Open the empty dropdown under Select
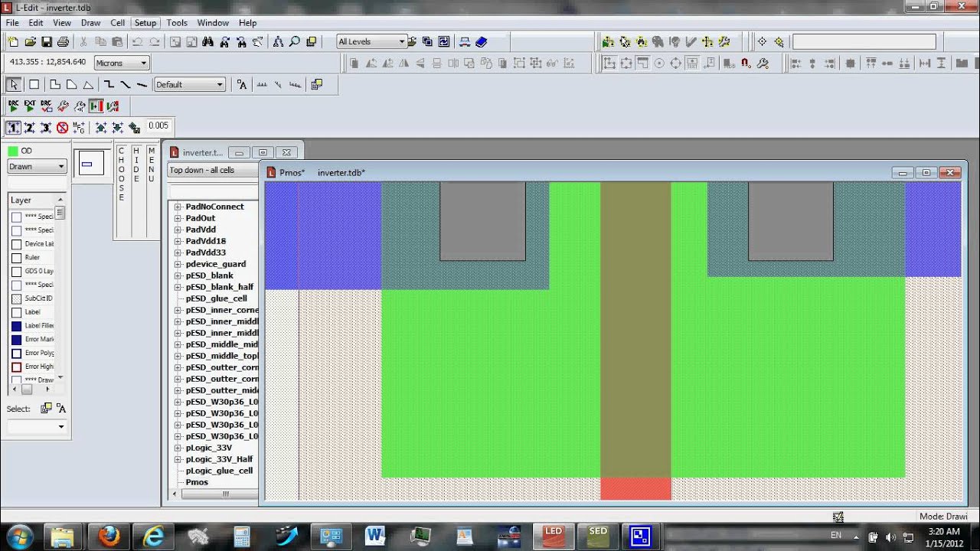Screen dimensions: 980x551 click(37, 426)
